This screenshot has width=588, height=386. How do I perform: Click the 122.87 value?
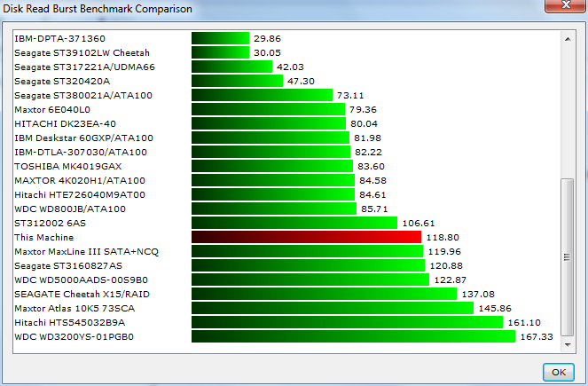tap(450, 280)
